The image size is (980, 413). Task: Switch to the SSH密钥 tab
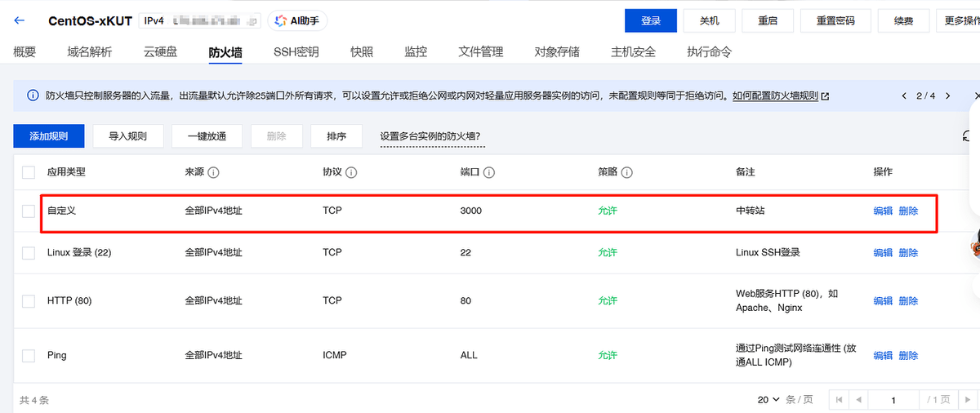[x=296, y=51]
